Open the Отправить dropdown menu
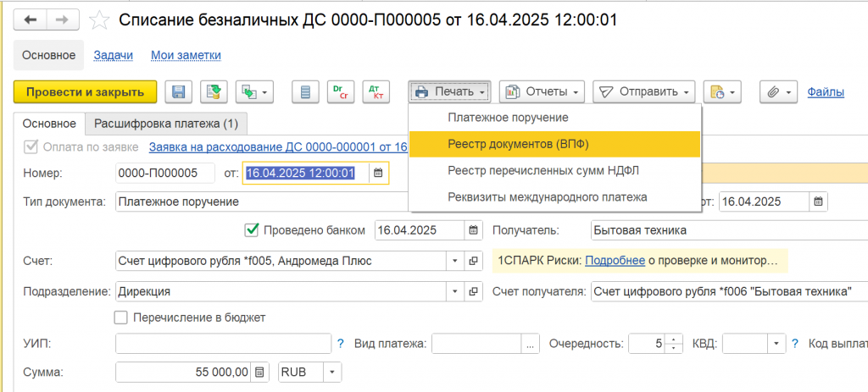This screenshot has height=392, width=868. (x=644, y=91)
